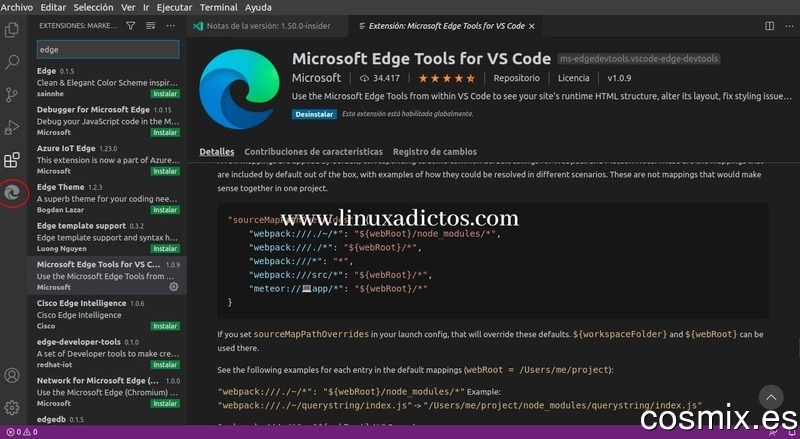Install Debugger for Microsoft Edge

click(x=165, y=133)
